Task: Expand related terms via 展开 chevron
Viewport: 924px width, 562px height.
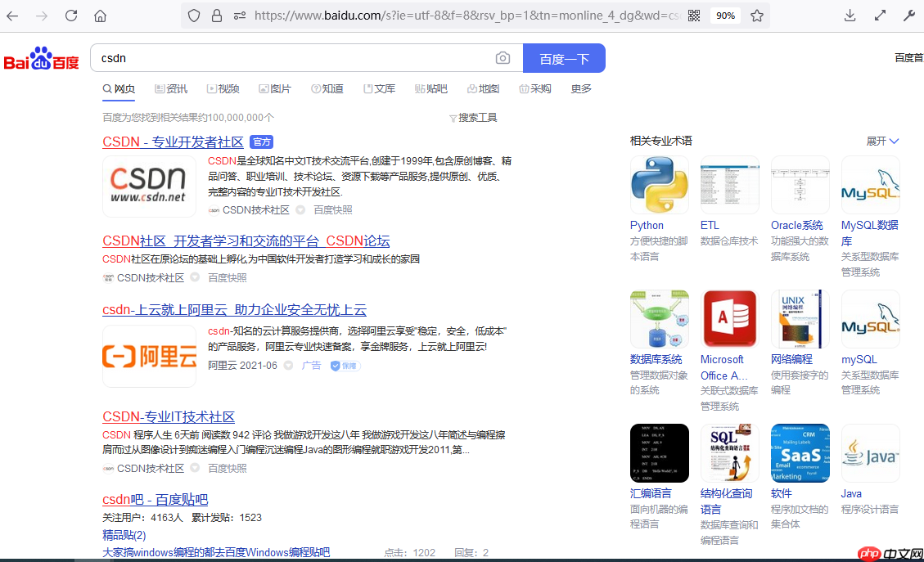Action: click(x=881, y=140)
